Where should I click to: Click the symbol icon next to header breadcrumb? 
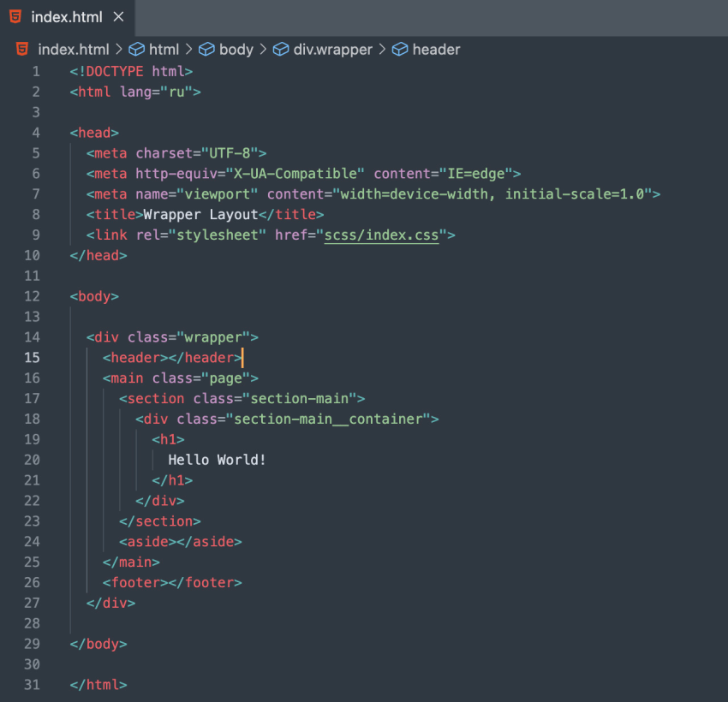click(400, 49)
